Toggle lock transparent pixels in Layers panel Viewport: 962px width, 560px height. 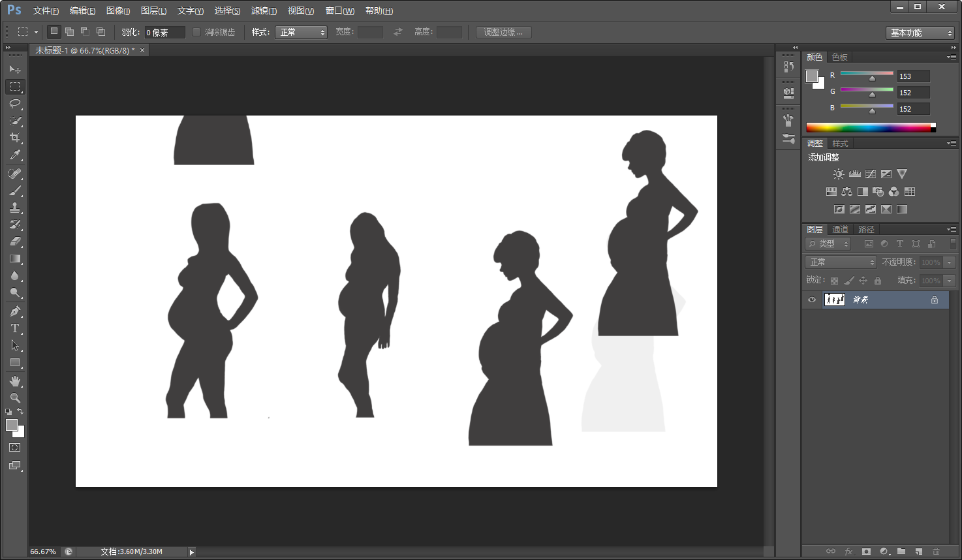click(834, 281)
